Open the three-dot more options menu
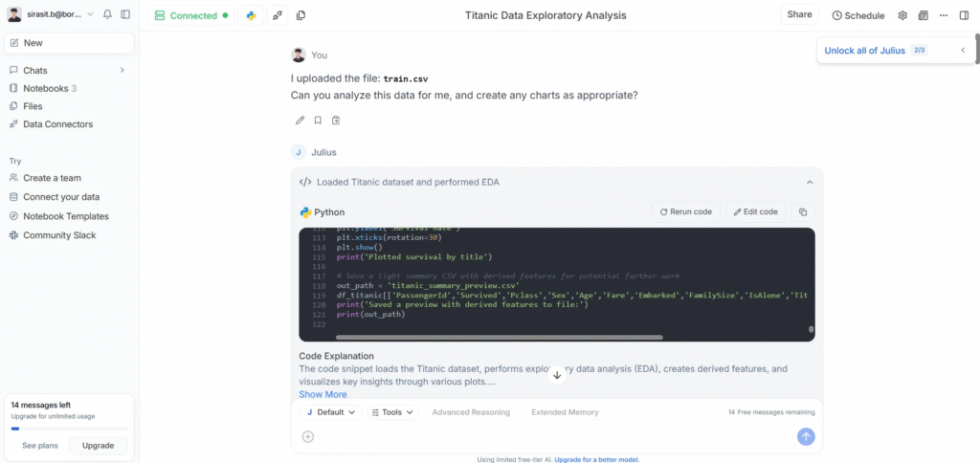Screen dimensions: 980x463 944,15
